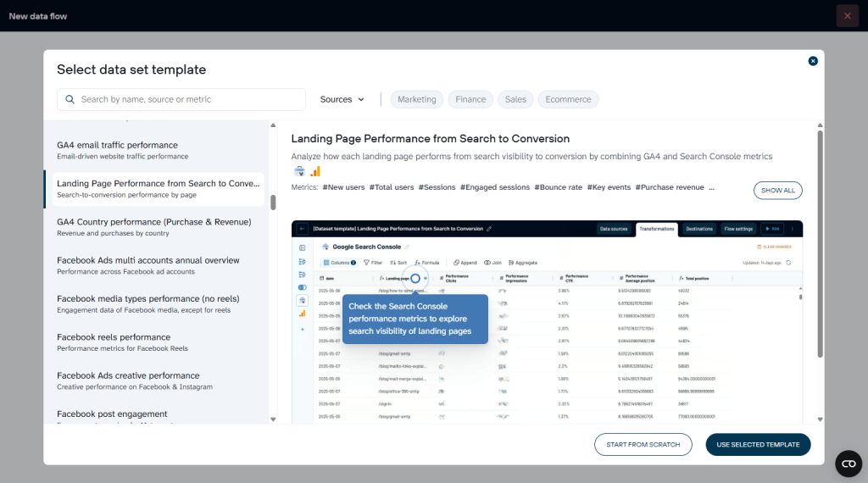The image size is (868, 483).
Task: Open the chat widget icon in the bottom corner
Action: (848, 464)
